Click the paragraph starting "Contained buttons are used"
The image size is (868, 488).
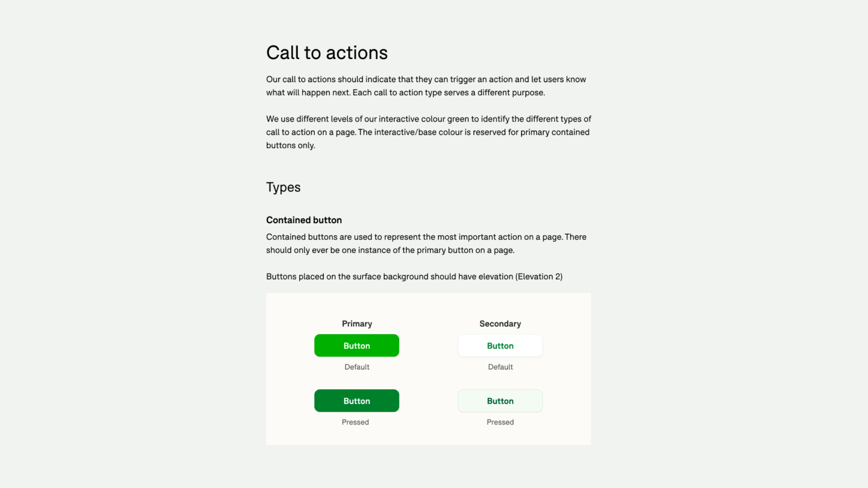[426, 244]
